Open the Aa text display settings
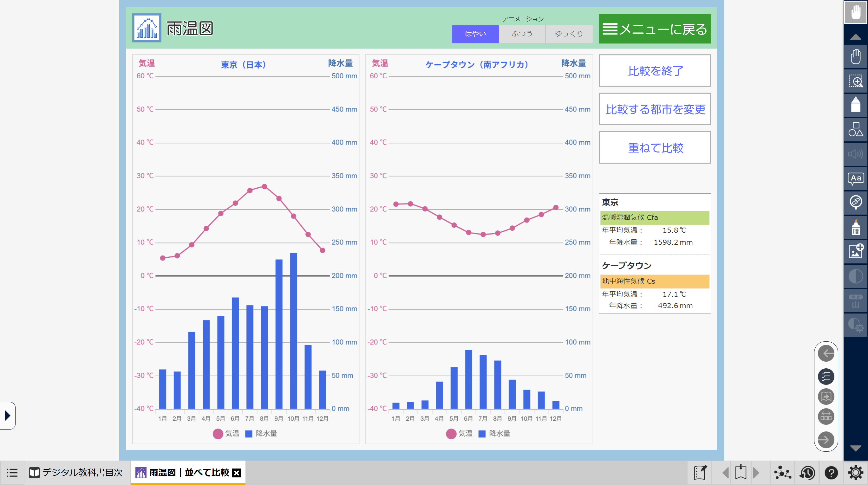868x485 pixels. (x=855, y=178)
